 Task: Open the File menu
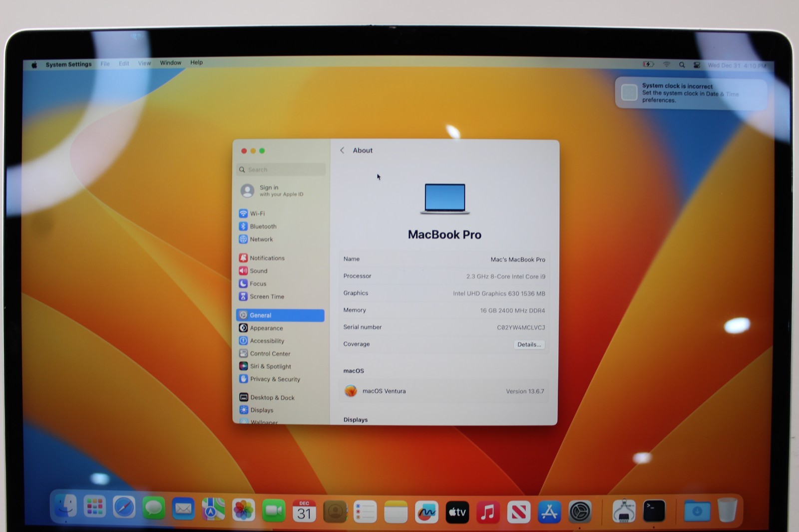point(105,64)
